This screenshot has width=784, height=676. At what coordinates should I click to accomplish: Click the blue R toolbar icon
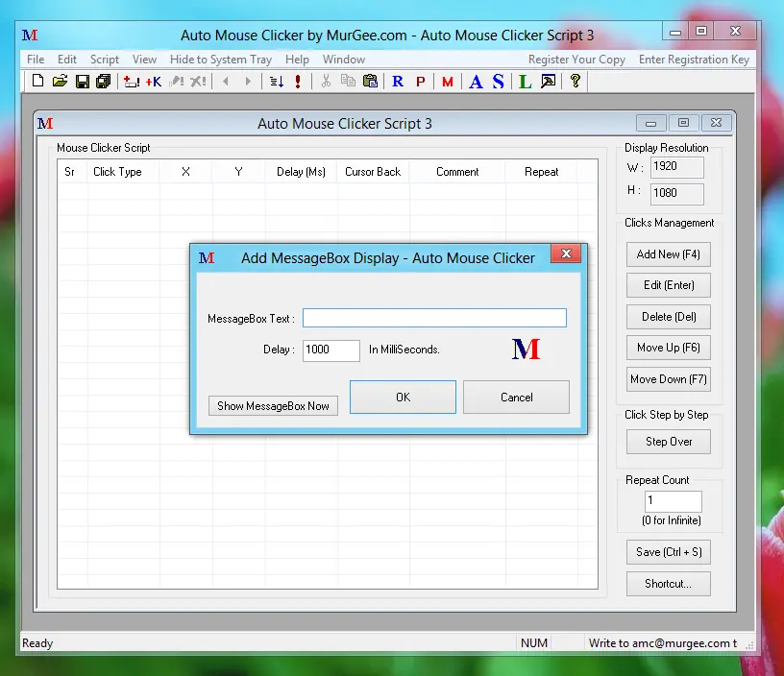click(398, 82)
